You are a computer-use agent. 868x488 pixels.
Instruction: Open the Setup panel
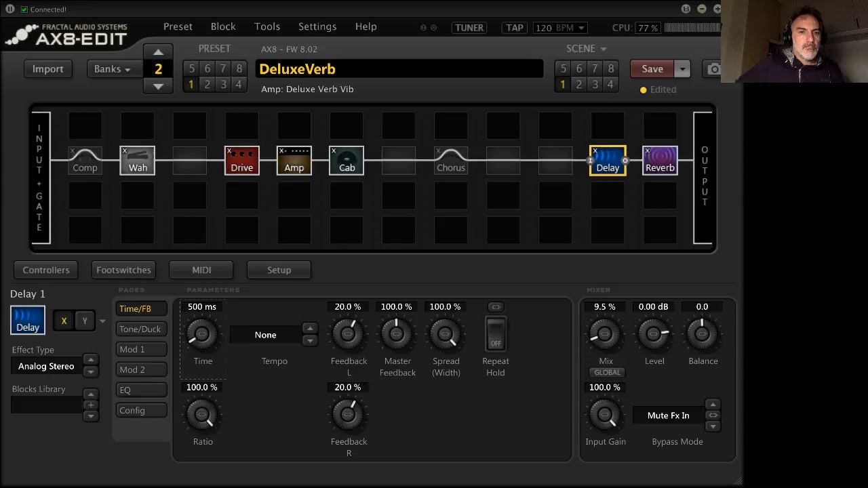[279, 270]
